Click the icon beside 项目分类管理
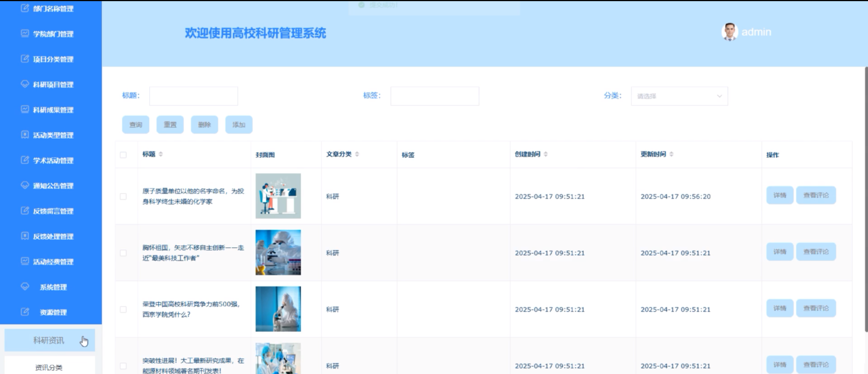This screenshot has height=374, width=868. (25, 58)
